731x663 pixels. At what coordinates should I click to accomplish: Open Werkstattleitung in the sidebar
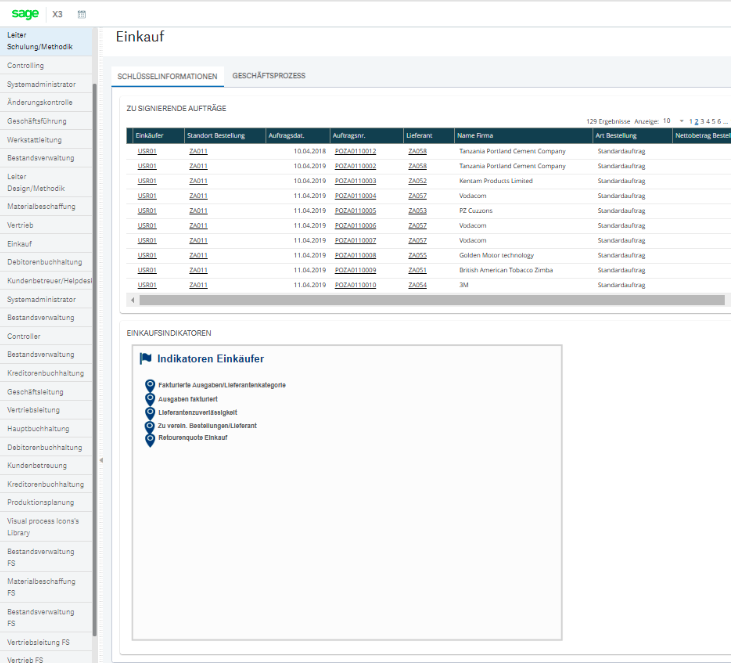[46, 139]
